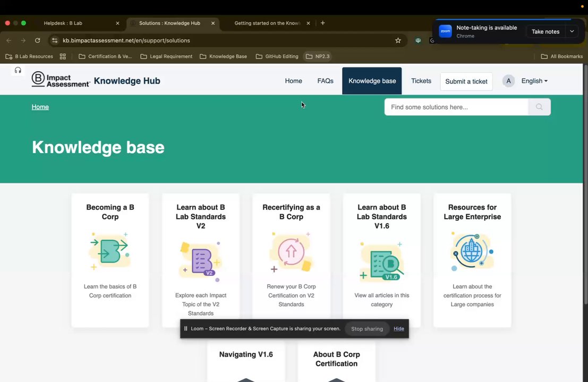
Task: Open the Legal Requirement bookmark folder
Action: tap(166, 57)
